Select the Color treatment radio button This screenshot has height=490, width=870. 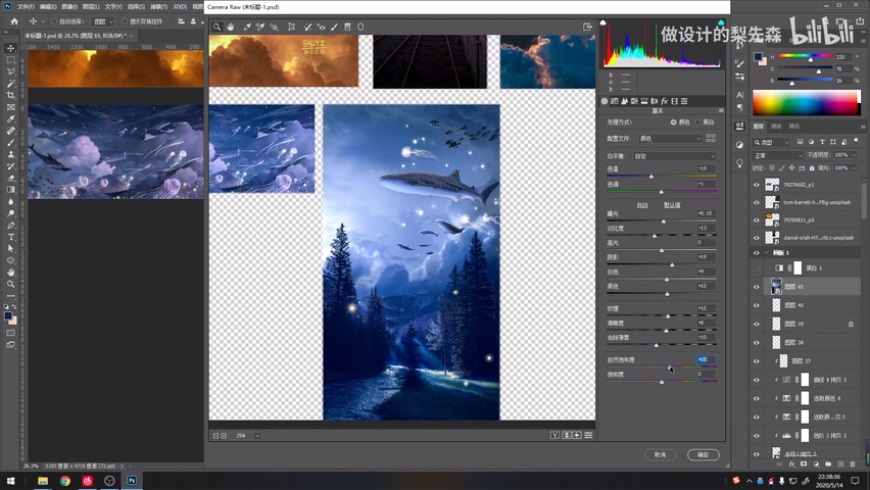click(674, 122)
